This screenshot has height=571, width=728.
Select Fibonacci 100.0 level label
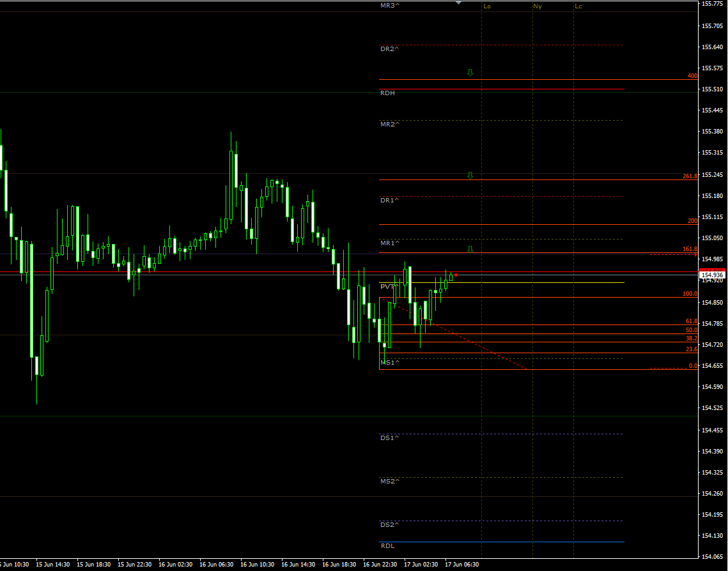[690, 294]
